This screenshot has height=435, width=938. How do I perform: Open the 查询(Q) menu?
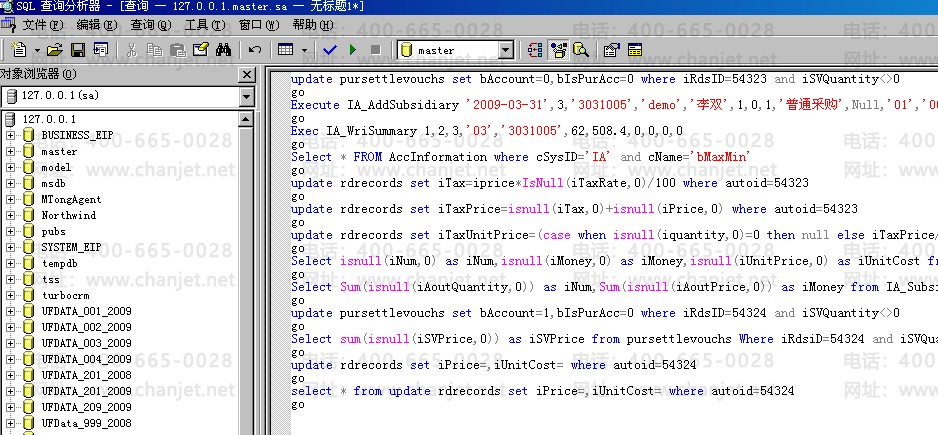pyautogui.click(x=150, y=24)
